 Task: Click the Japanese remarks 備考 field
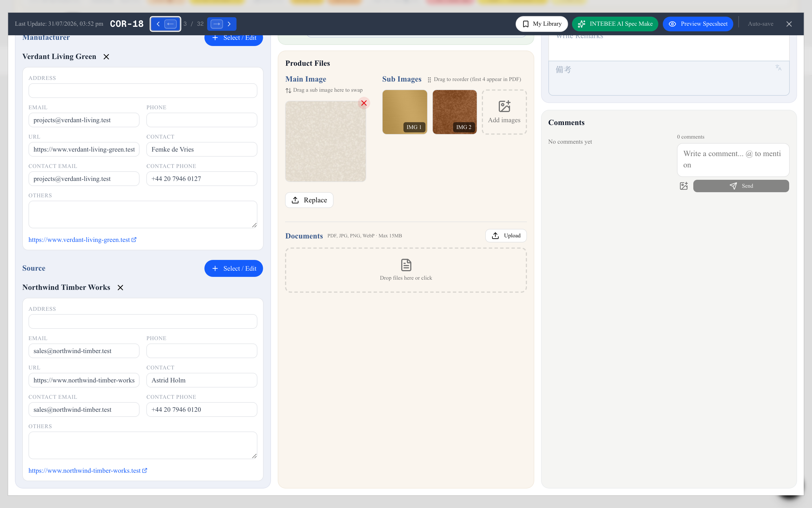(x=669, y=78)
